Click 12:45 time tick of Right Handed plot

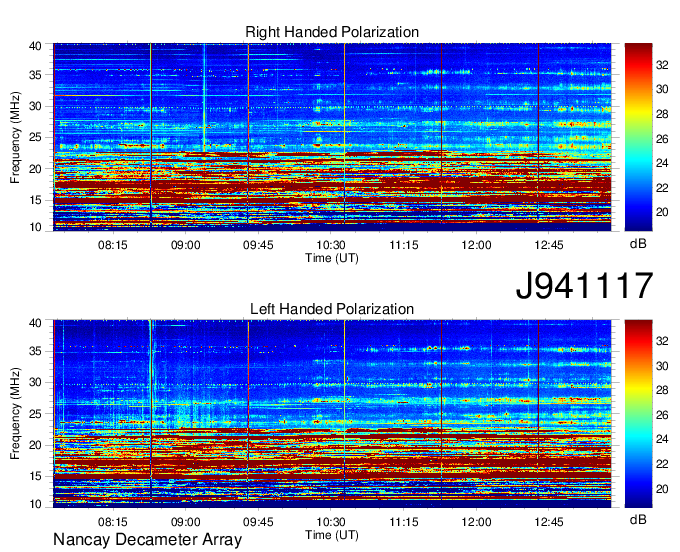tap(549, 245)
